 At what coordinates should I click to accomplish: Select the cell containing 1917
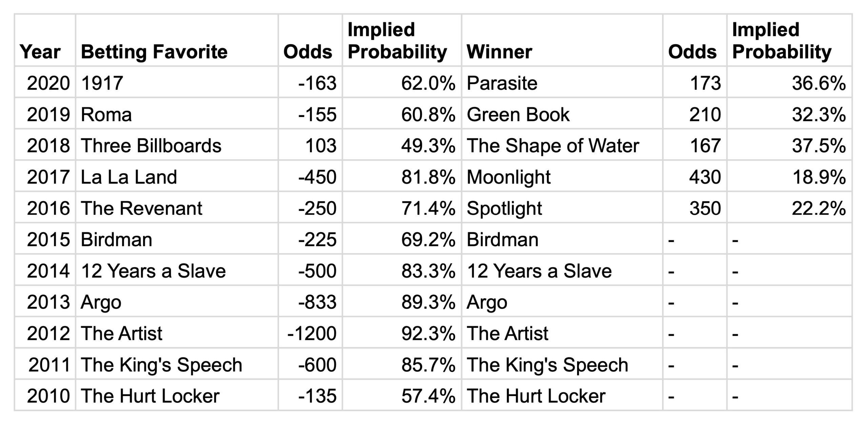point(102,83)
